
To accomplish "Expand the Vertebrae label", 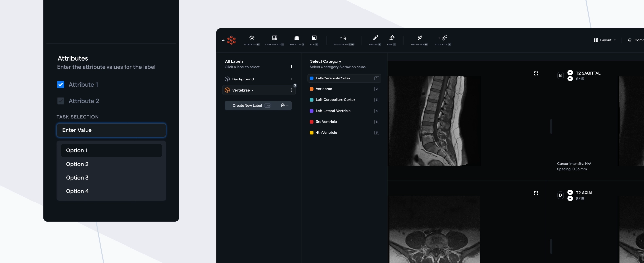I will 252,90.
